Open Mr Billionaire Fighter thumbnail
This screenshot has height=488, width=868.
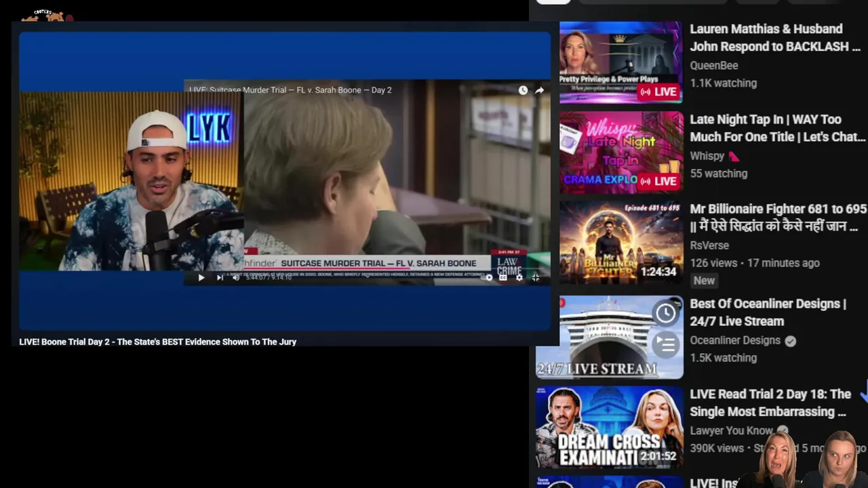620,243
